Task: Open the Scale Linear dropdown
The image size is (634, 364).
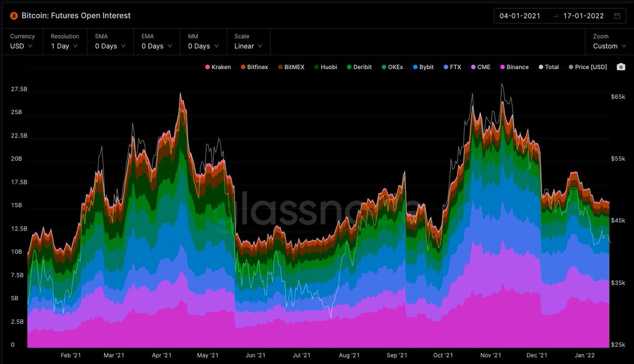Action: pos(248,42)
